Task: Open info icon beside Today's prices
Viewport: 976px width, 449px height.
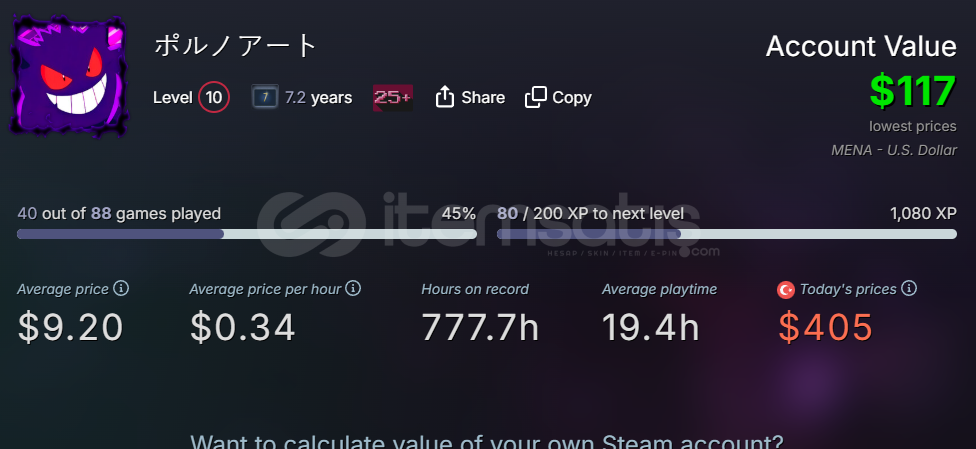Action: pos(909,288)
